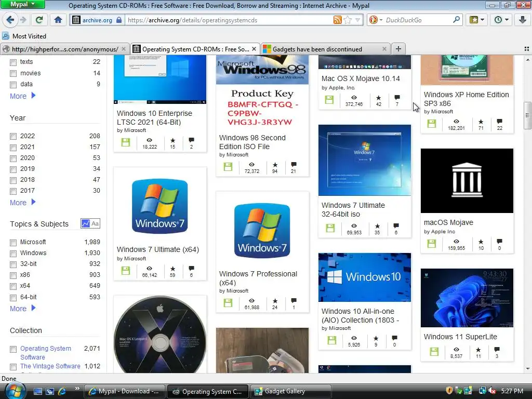
Task: Click the URL address field
Action: pos(229,20)
